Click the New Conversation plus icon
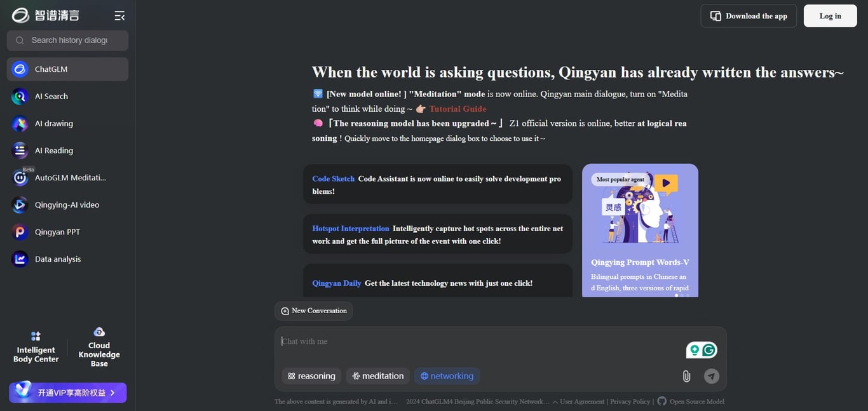This screenshot has height=411, width=868. [x=285, y=311]
